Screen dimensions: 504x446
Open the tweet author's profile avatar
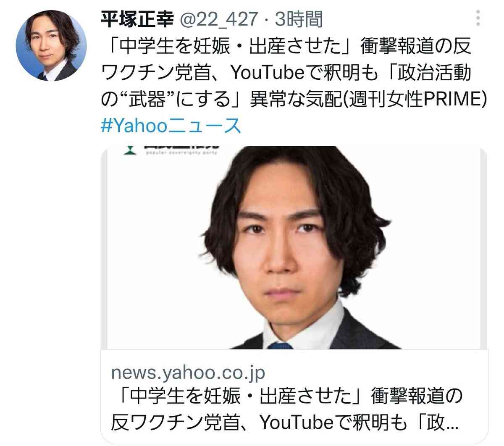point(51,45)
